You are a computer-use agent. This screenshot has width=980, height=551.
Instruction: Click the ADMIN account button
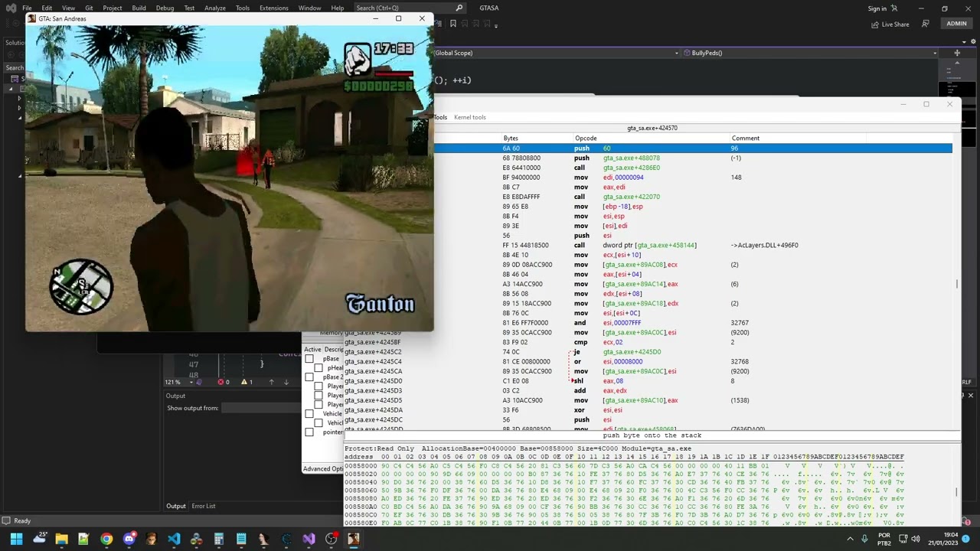click(956, 24)
